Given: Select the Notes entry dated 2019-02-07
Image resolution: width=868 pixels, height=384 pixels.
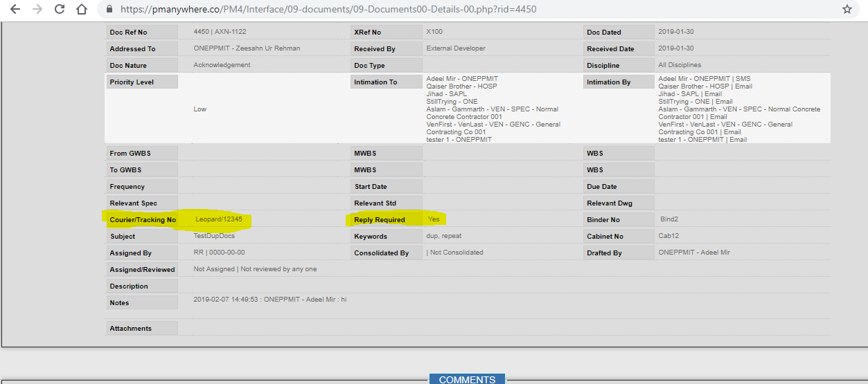Looking at the screenshot, I should 269,300.
